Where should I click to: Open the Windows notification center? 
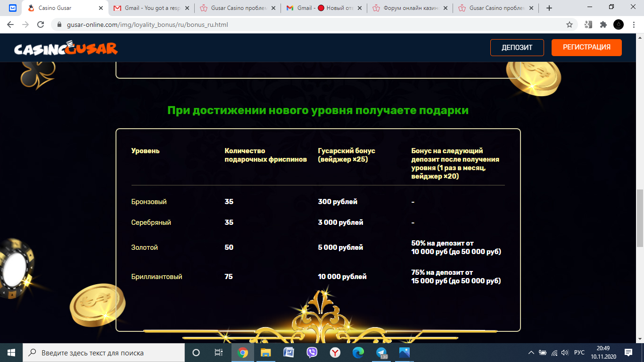click(x=628, y=353)
